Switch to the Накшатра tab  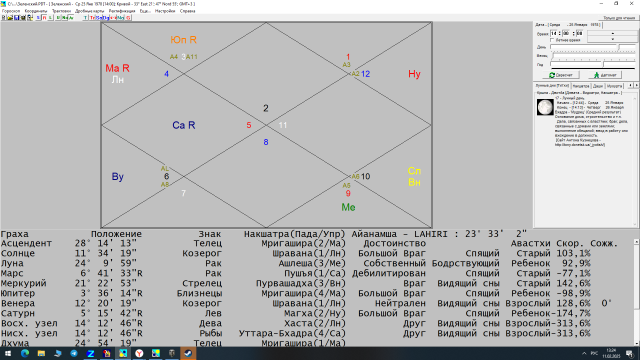click(x=581, y=86)
